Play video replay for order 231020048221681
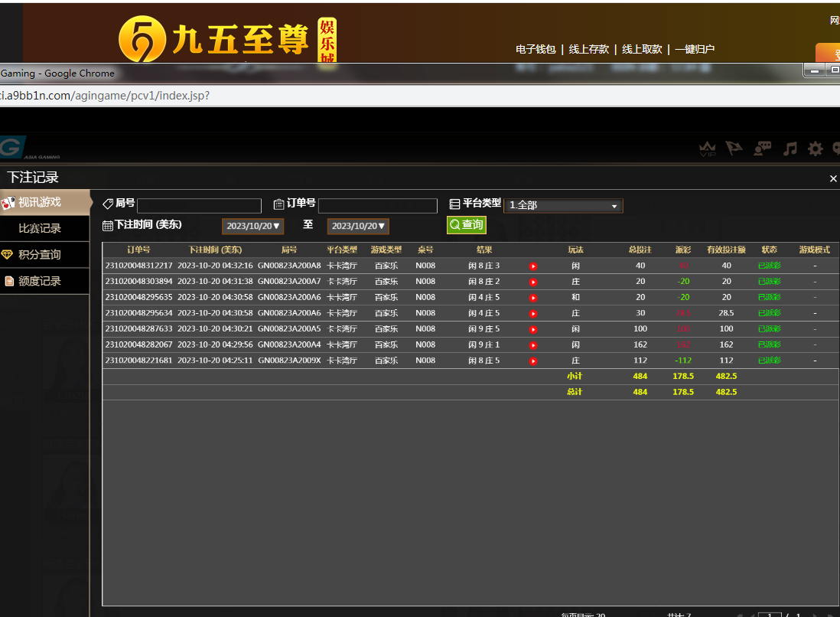The width and height of the screenshot is (840, 617). 533,361
